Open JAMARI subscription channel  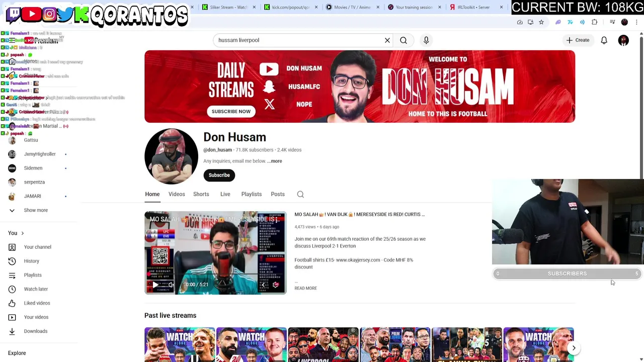33,196
